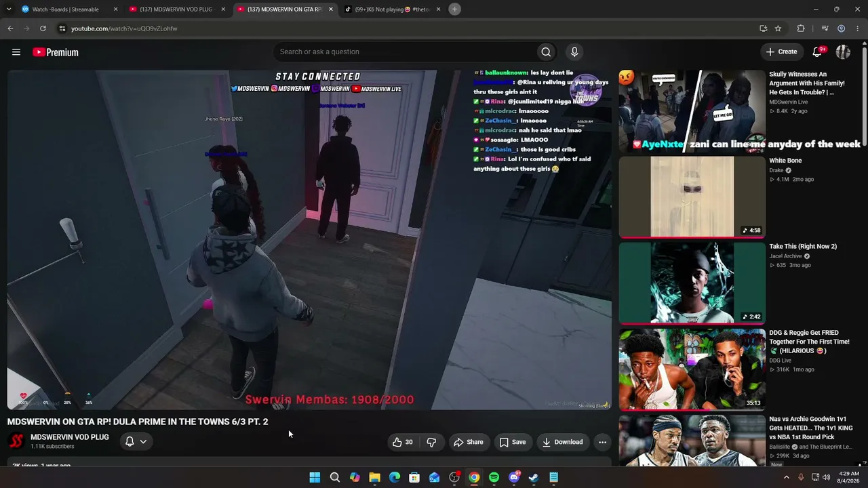Switch to Watch - Boards Streamable tab
Screen dimensions: 868x488
coord(68,9)
